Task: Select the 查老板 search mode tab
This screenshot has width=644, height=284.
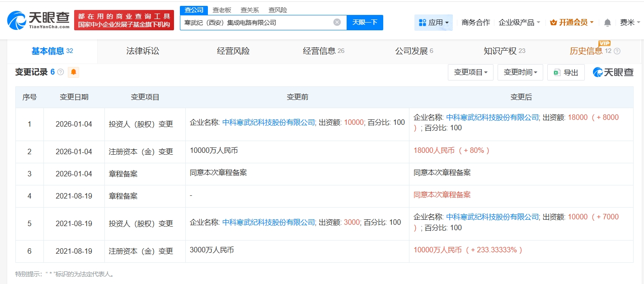Action: (222, 10)
